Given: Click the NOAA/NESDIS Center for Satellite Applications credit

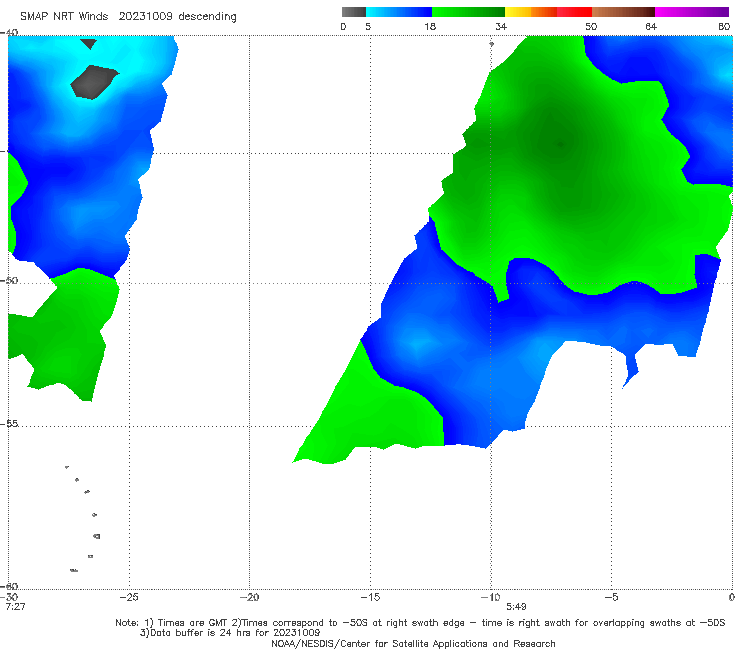Looking at the screenshot, I should 413,644.
